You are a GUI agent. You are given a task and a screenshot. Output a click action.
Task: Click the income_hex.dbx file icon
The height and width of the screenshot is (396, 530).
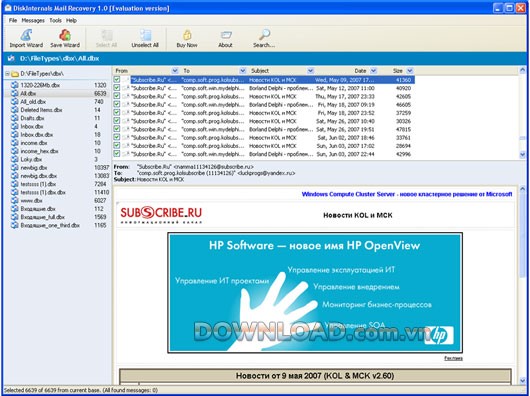15,151
